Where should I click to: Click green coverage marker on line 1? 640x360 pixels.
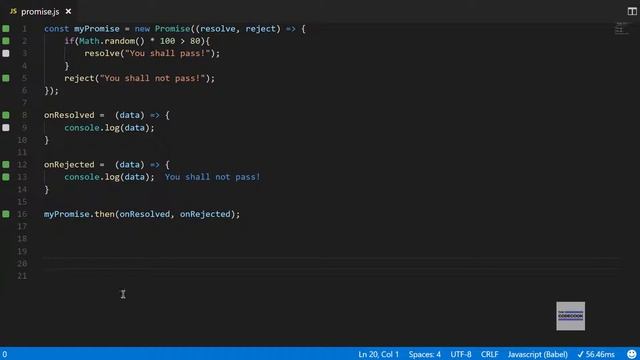point(6,29)
